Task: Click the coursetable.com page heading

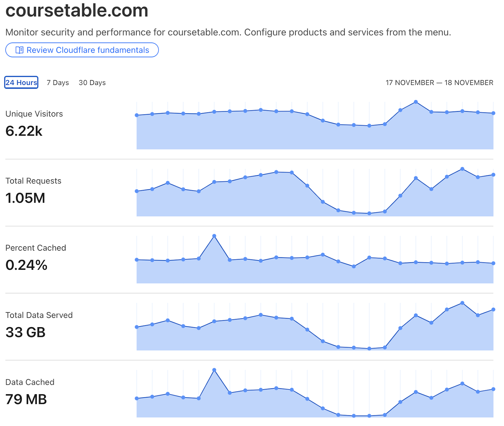Action: click(77, 10)
